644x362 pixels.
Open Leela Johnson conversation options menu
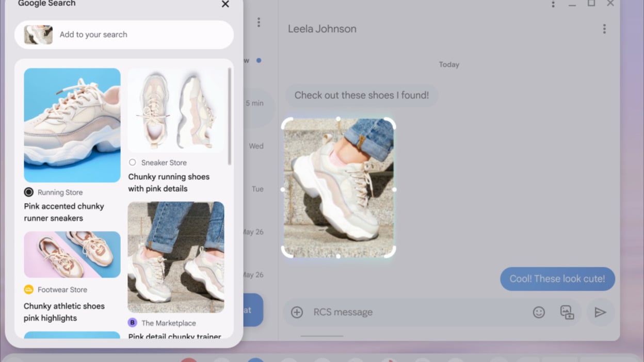coord(604,29)
